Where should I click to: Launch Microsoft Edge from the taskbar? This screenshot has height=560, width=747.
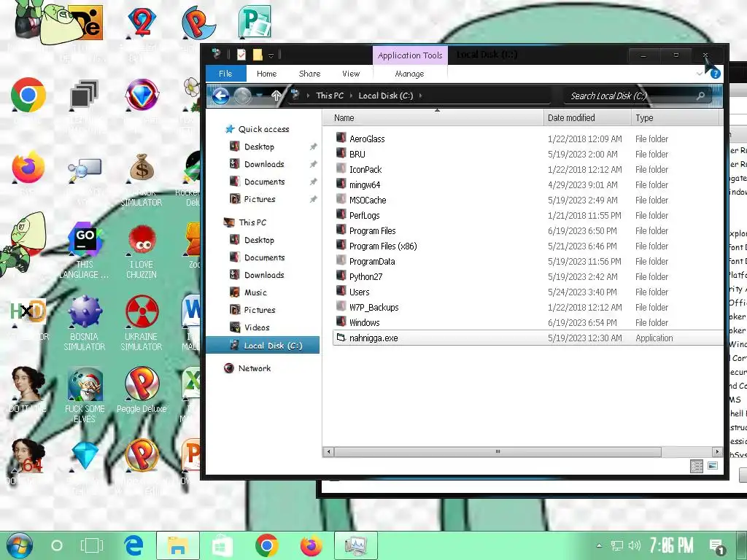pyautogui.click(x=134, y=545)
